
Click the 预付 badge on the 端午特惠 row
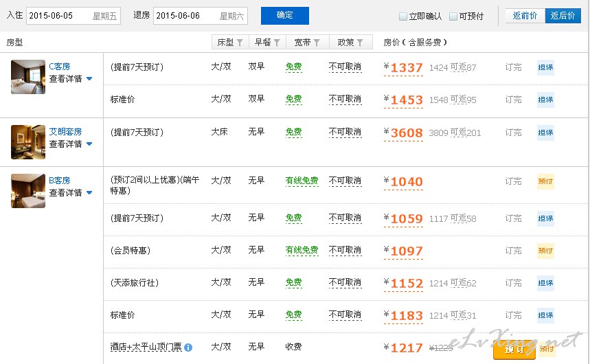tap(545, 182)
